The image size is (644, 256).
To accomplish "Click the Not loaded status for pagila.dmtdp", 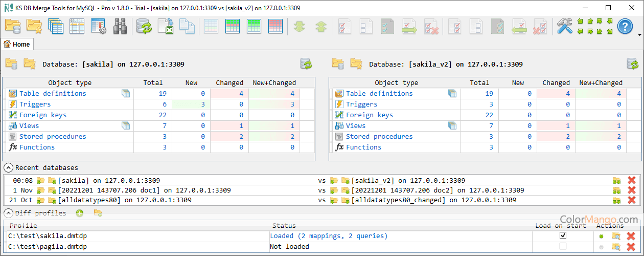I will [x=289, y=246].
